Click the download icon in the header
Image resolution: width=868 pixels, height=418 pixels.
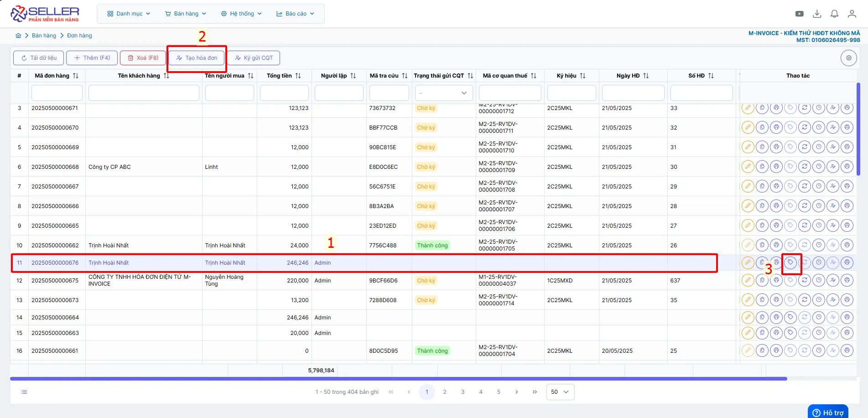click(817, 14)
